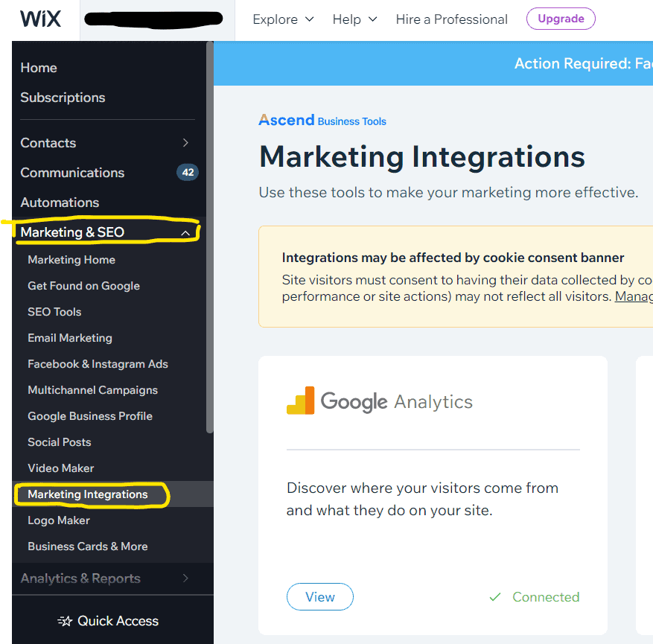Click the Ascend Business Tools logo

pos(322,121)
